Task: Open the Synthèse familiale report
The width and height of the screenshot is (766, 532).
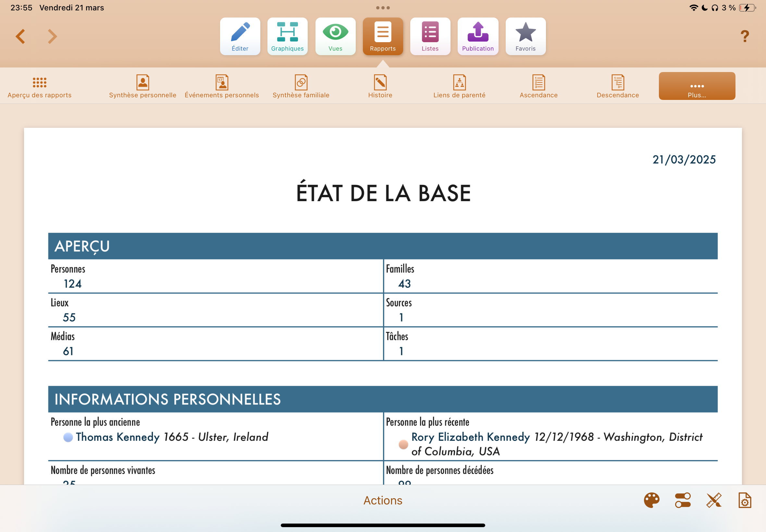Action: (x=301, y=87)
